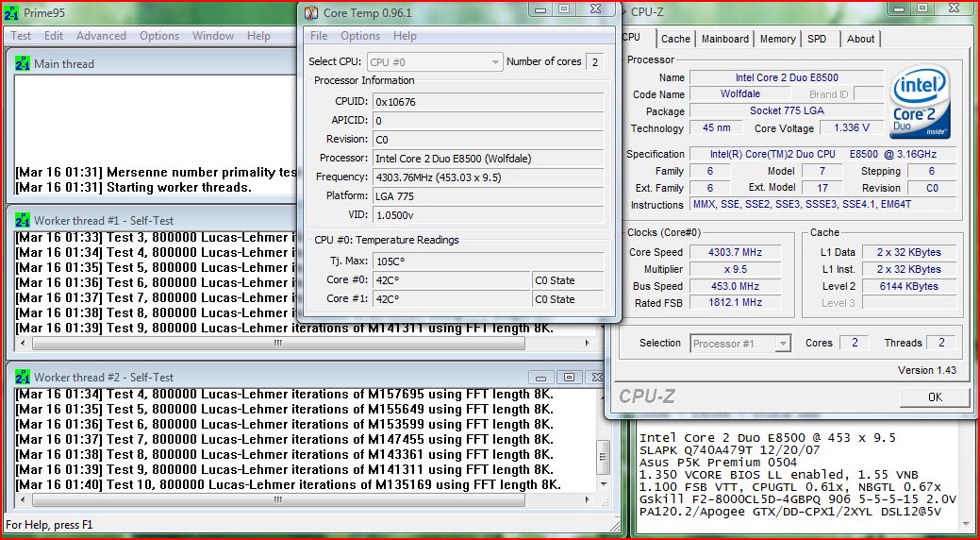This screenshot has height=540, width=980.
Task: Click Worker thread #2 horizontal scrollbar thumb
Action: click(279, 499)
